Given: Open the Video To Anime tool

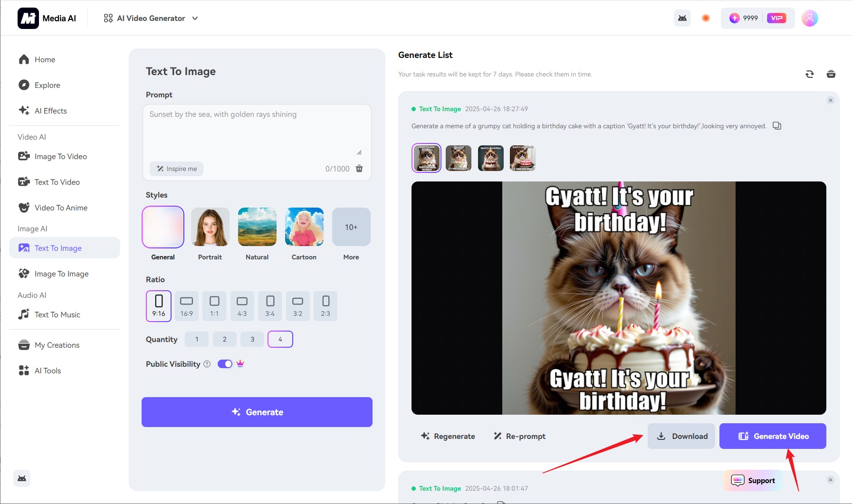Looking at the screenshot, I should tap(60, 208).
